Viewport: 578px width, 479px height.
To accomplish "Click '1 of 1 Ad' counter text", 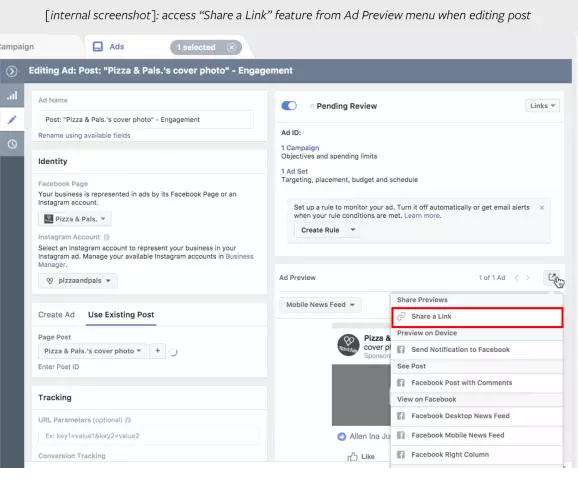I will [492, 278].
